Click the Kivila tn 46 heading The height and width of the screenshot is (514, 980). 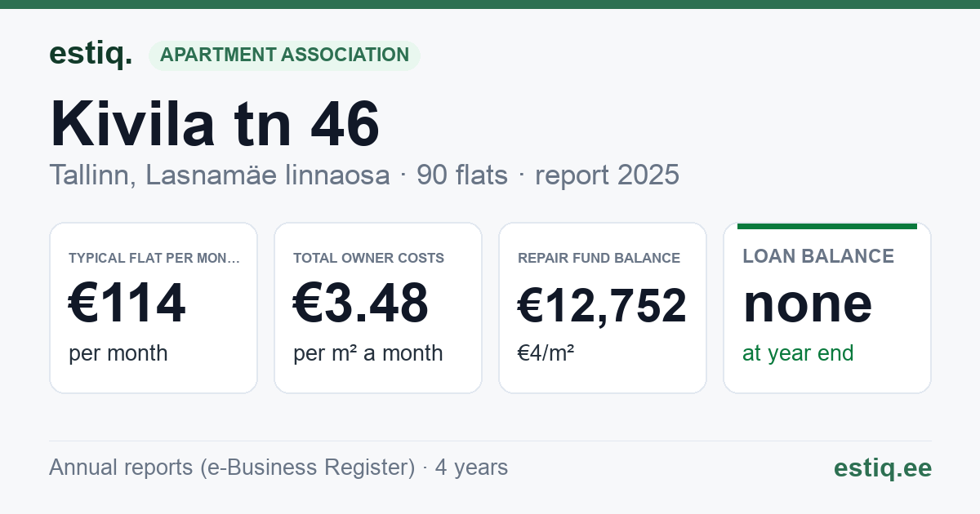tap(215, 124)
